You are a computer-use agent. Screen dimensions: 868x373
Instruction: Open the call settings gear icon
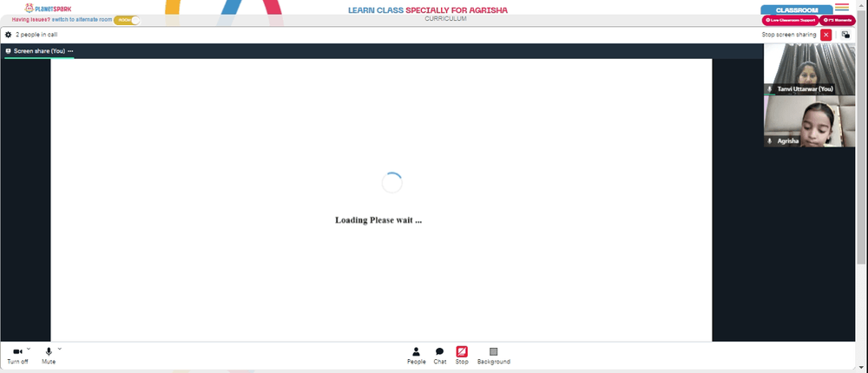(9, 35)
